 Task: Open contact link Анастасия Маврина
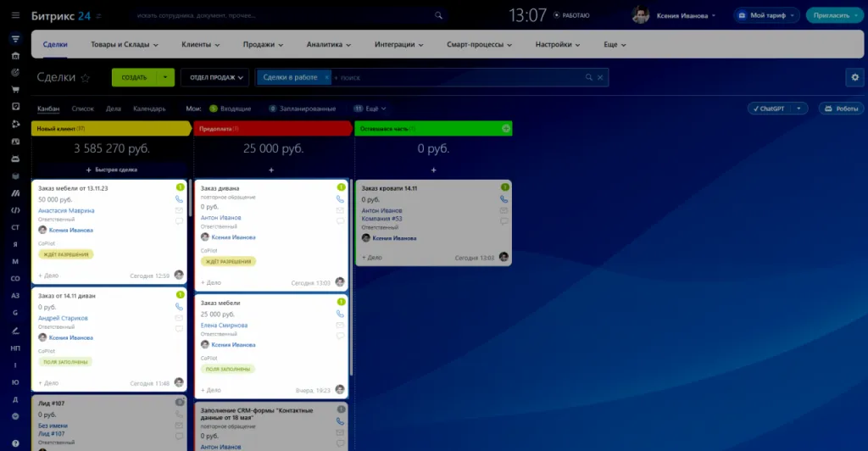pos(66,210)
